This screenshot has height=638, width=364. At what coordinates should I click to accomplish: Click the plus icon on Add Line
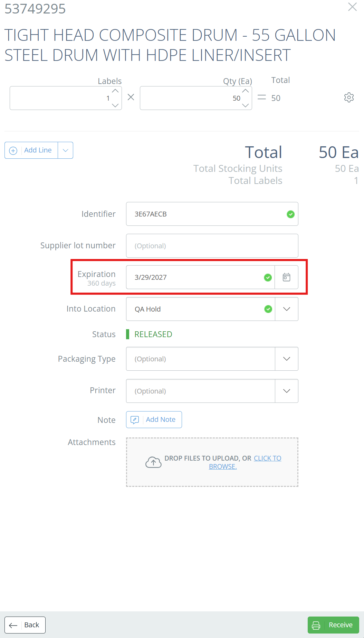click(x=13, y=150)
